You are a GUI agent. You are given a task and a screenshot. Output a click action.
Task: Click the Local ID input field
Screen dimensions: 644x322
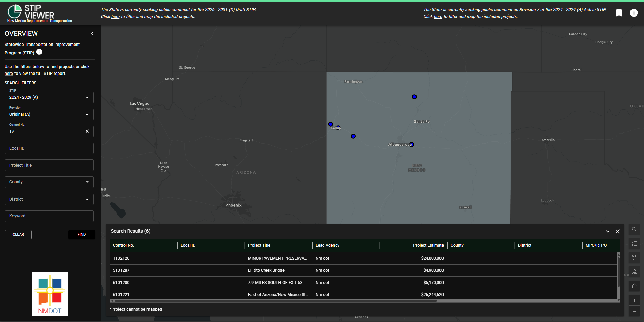[49, 148]
